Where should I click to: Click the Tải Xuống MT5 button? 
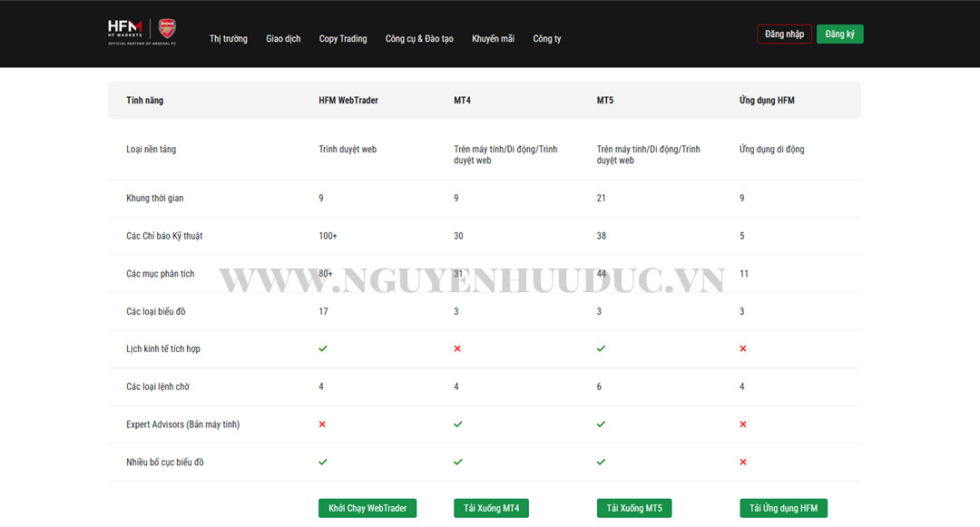tap(634, 508)
